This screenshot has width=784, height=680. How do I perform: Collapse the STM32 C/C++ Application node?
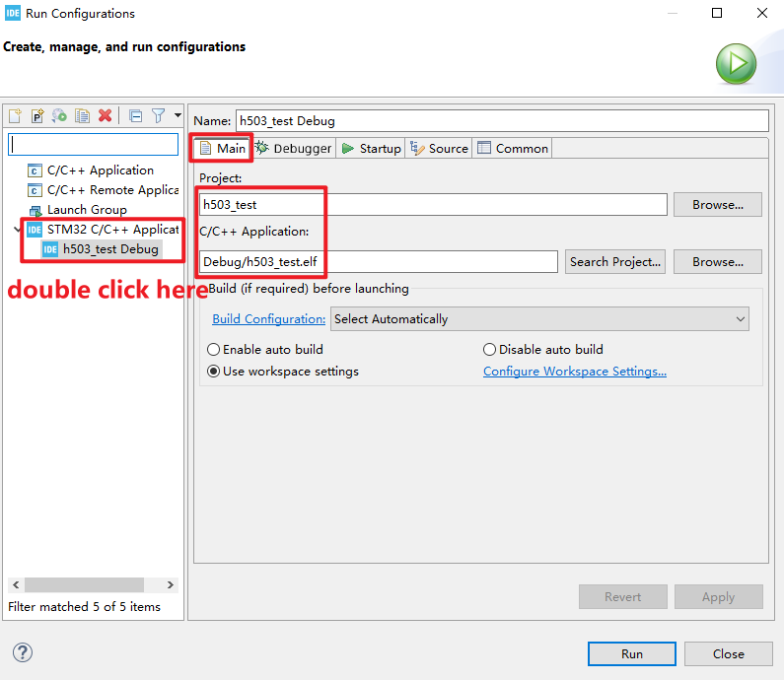18,230
